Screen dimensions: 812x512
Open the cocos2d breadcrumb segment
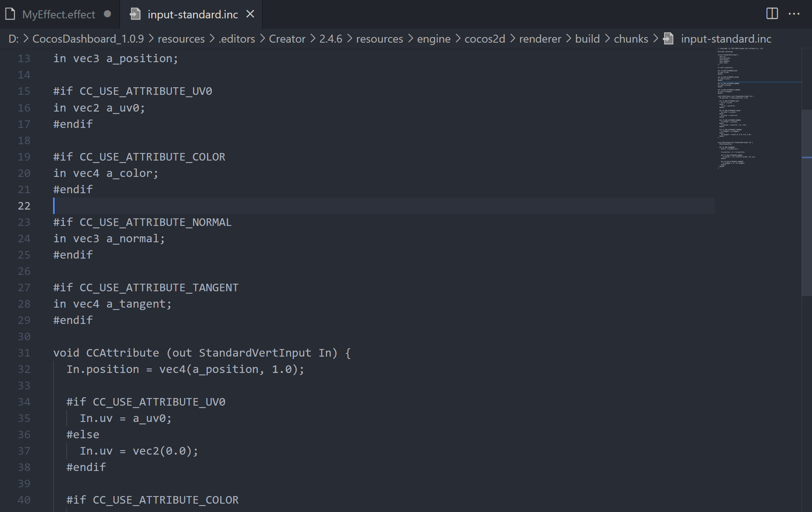(485, 39)
